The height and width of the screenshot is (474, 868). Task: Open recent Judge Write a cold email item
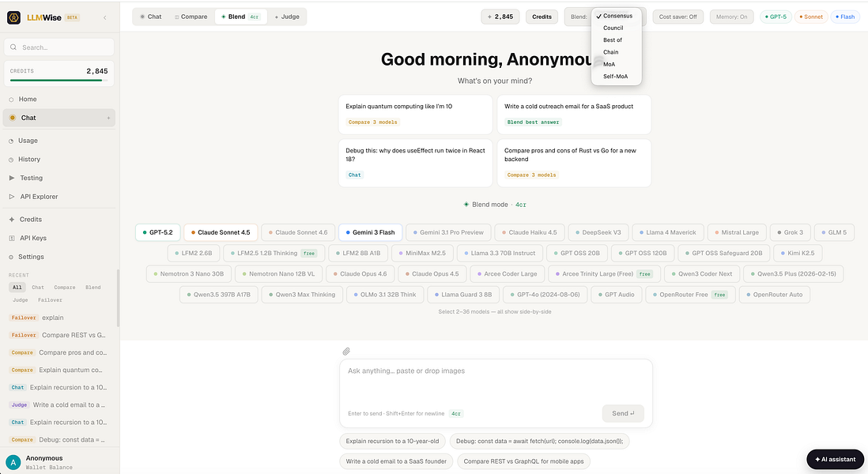[58, 404]
